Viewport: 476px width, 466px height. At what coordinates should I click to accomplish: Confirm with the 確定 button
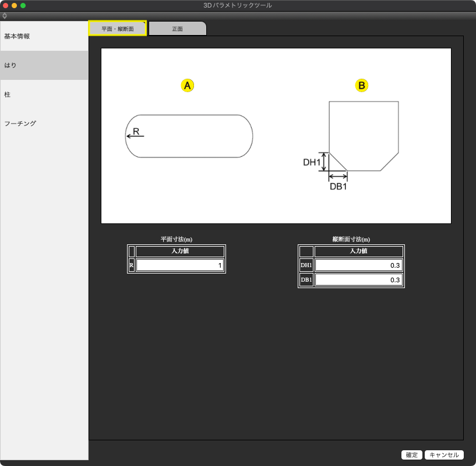pyautogui.click(x=412, y=455)
